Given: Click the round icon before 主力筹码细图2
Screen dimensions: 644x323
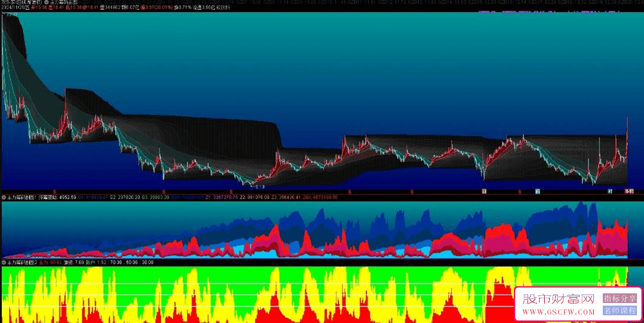Looking at the screenshot, I should coord(4,263).
